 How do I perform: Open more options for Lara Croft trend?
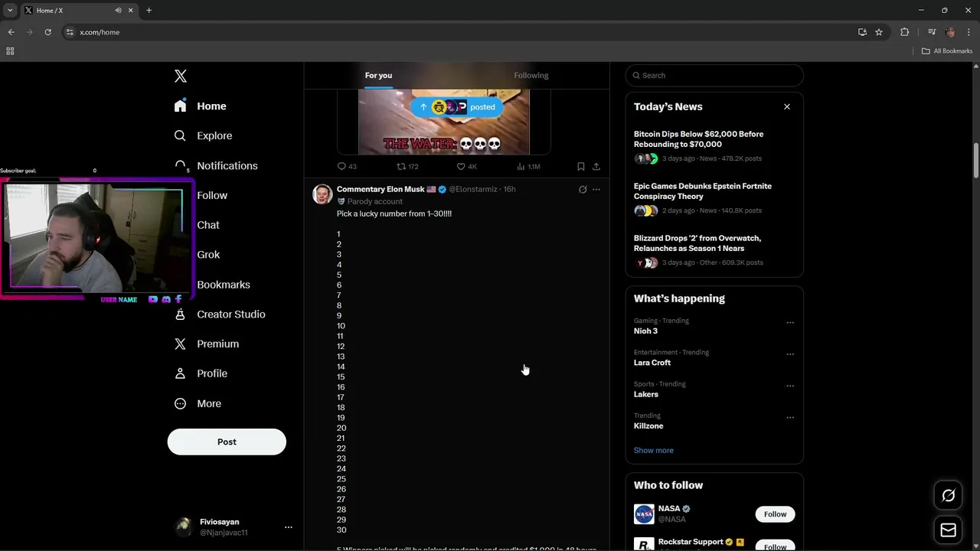point(790,354)
